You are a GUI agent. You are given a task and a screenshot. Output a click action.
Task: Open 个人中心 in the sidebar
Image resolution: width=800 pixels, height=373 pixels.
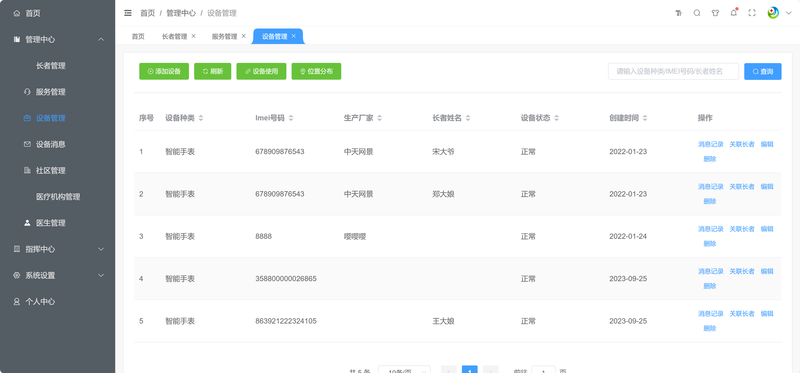tap(57, 302)
